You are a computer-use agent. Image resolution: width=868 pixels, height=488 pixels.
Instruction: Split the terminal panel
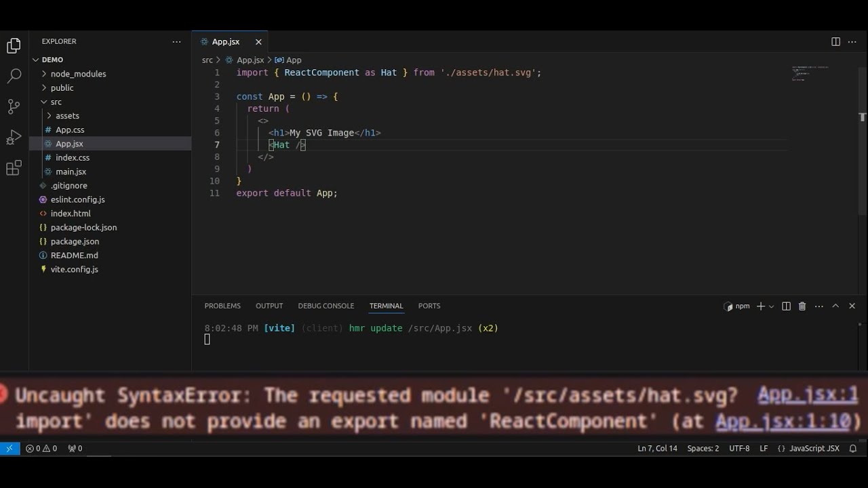(786, 306)
